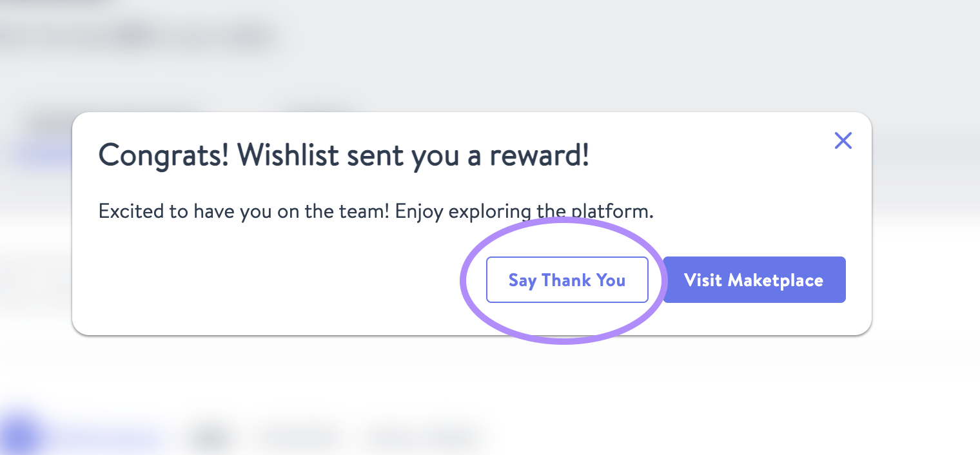Open the marketplace via Visit Maketplace button
Screen dimensions: 980x455
754,280
